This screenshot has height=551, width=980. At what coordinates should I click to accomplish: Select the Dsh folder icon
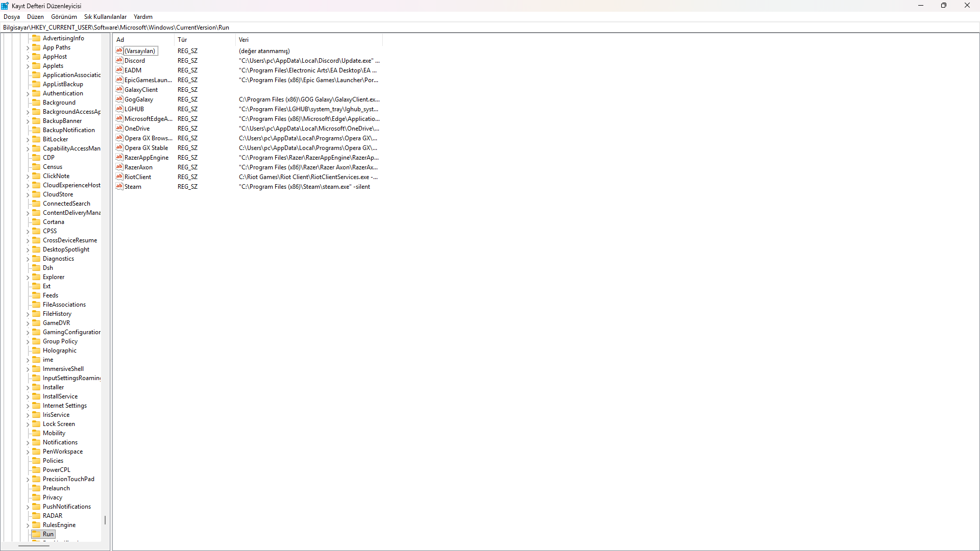(36, 267)
